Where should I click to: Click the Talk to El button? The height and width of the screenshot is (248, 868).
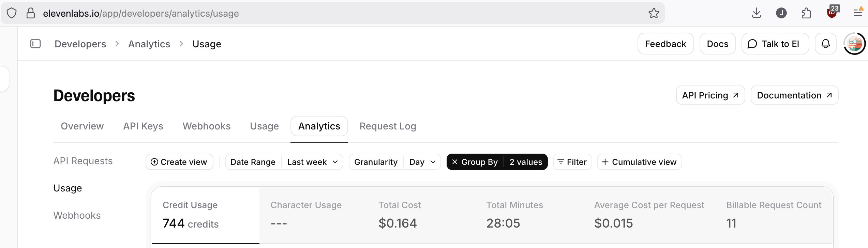pyautogui.click(x=775, y=44)
